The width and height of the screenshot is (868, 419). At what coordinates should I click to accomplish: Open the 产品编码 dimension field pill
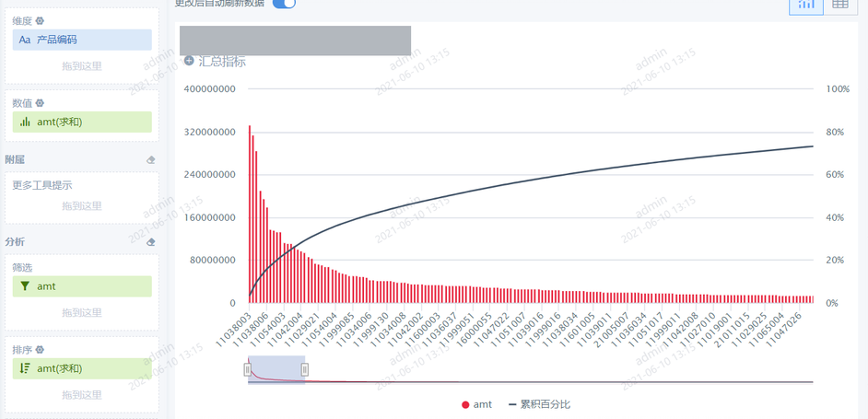(x=82, y=40)
